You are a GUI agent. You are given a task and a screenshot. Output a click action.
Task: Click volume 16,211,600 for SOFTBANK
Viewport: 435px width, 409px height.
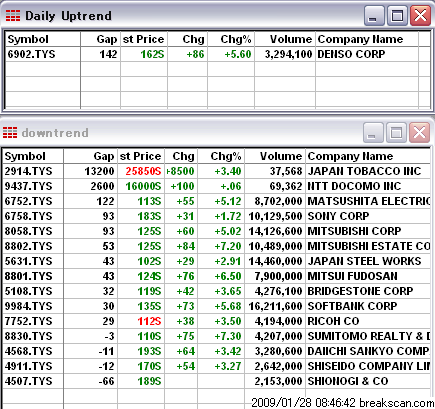click(275, 306)
